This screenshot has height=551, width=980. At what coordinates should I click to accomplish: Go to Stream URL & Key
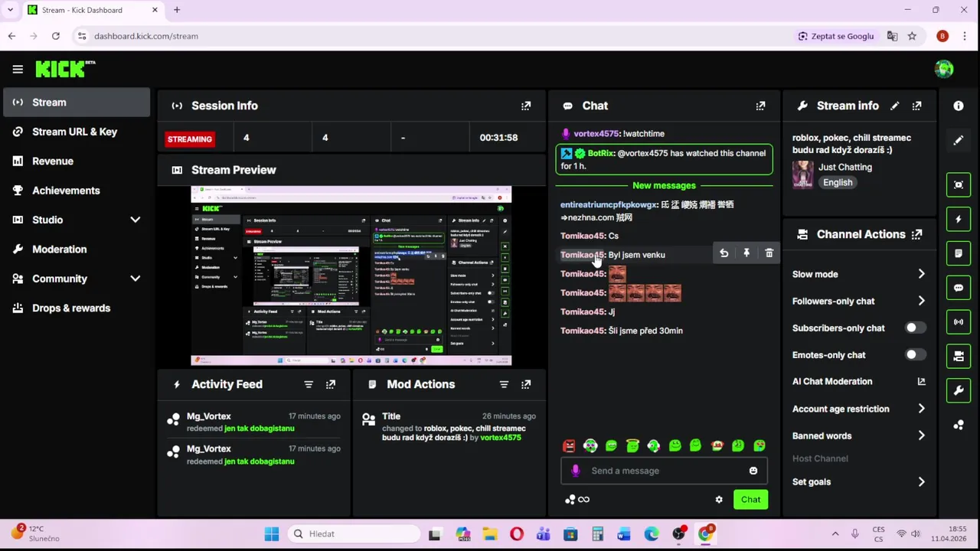(x=77, y=132)
